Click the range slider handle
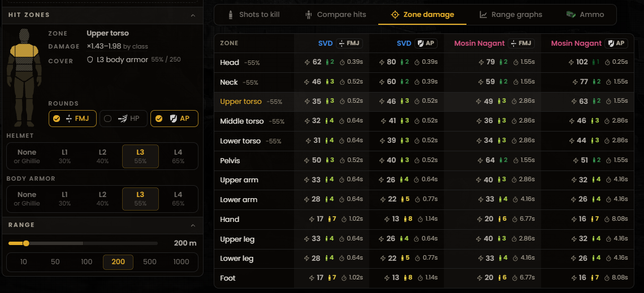This screenshot has height=293, width=644. pos(26,243)
